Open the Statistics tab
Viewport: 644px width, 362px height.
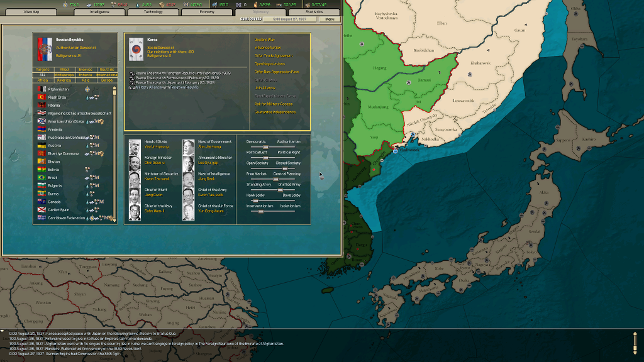click(x=314, y=12)
